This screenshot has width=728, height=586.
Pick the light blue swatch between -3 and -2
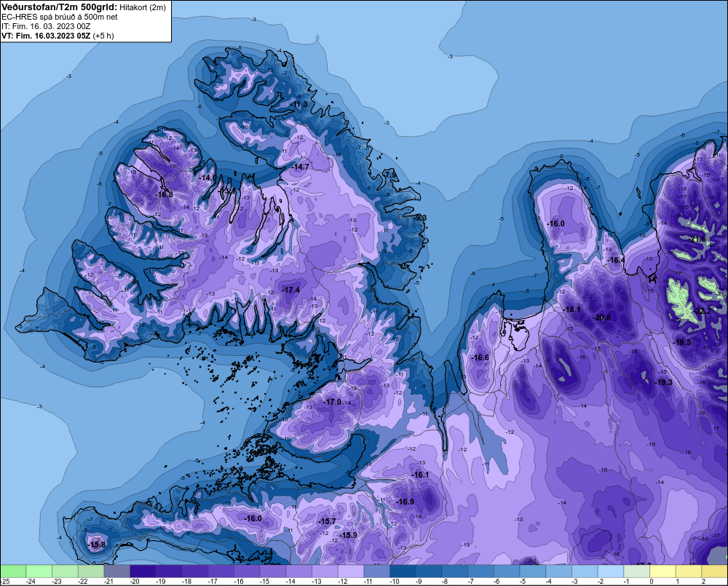[x=585, y=571]
